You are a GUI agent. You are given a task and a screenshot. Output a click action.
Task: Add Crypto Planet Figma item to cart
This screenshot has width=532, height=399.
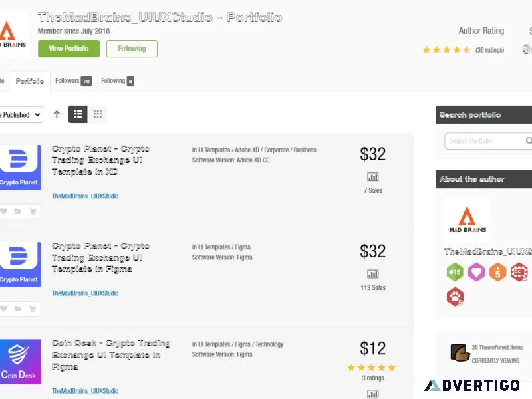click(33, 309)
